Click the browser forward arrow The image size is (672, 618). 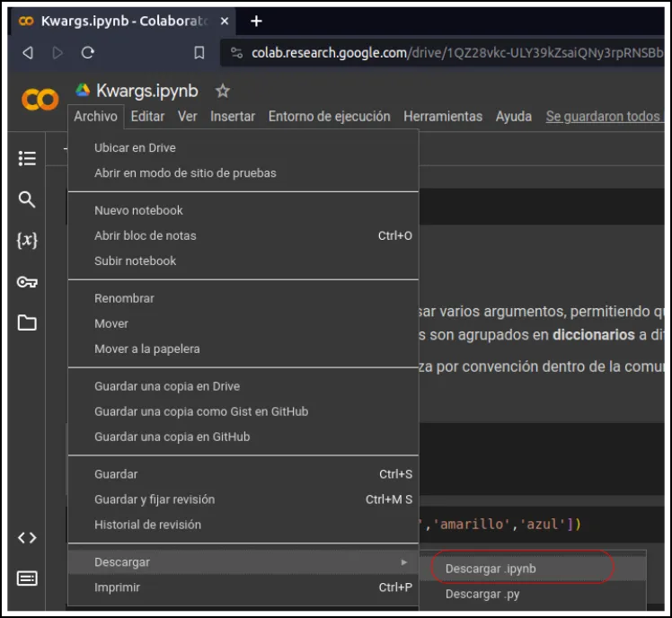57,53
